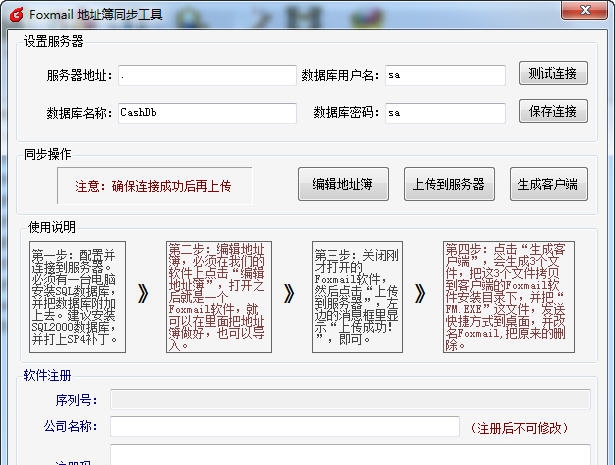Close the Foxmail sync tool window
This screenshot has height=465, width=615.
pos(585,10)
